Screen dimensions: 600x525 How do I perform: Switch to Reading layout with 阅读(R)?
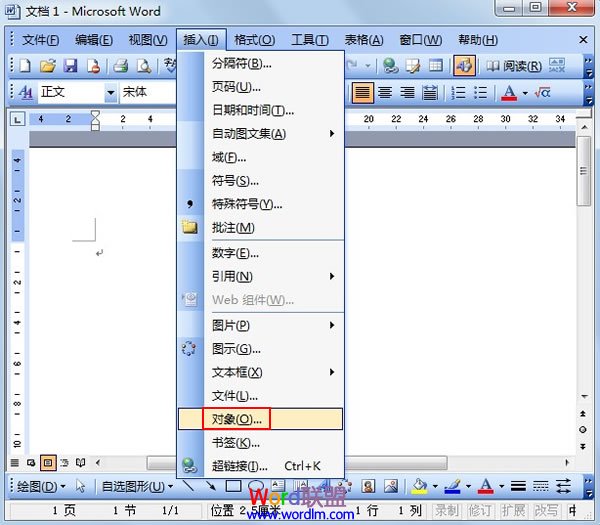(514, 66)
